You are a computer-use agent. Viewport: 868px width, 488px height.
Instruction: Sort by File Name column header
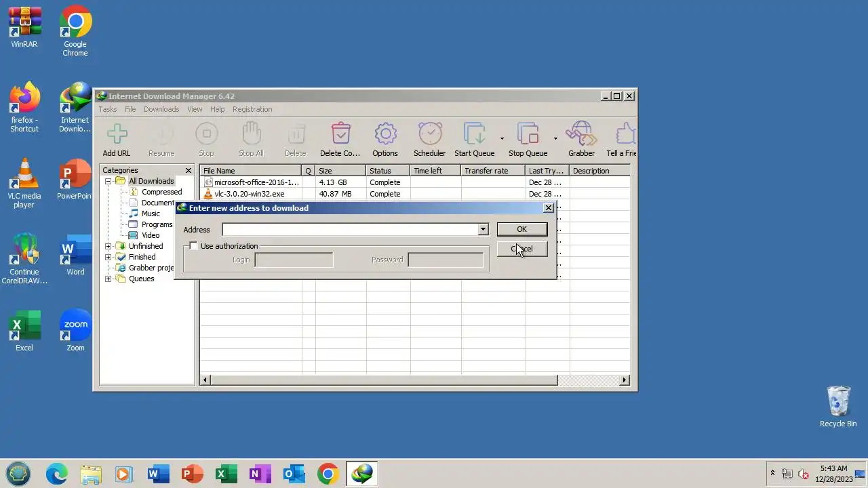coord(251,171)
